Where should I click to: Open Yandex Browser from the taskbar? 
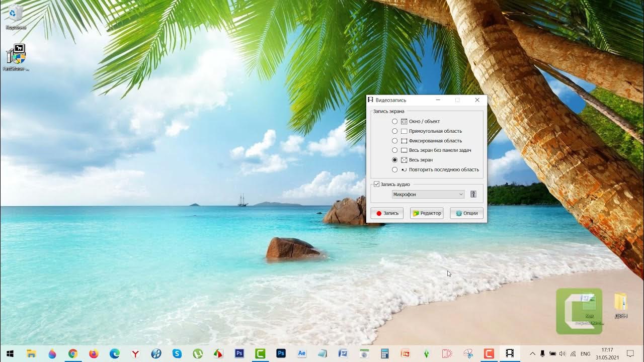(x=135, y=353)
